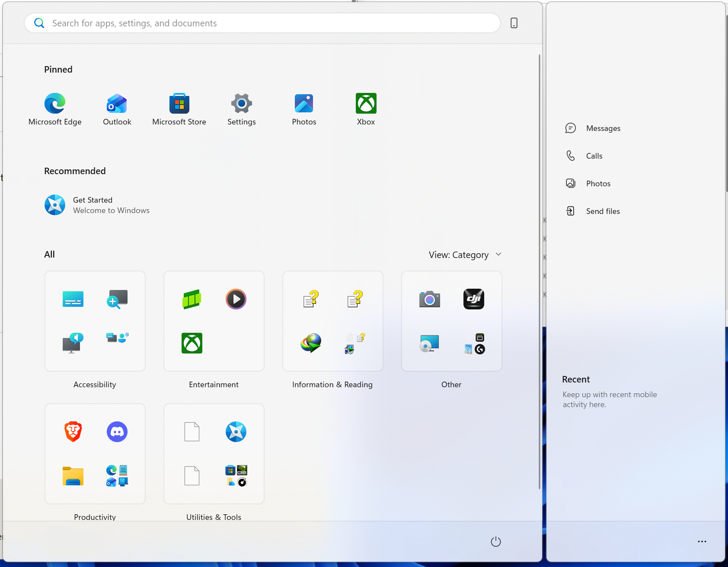Click the Power button
The height and width of the screenshot is (567, 728).
[496, 542]
